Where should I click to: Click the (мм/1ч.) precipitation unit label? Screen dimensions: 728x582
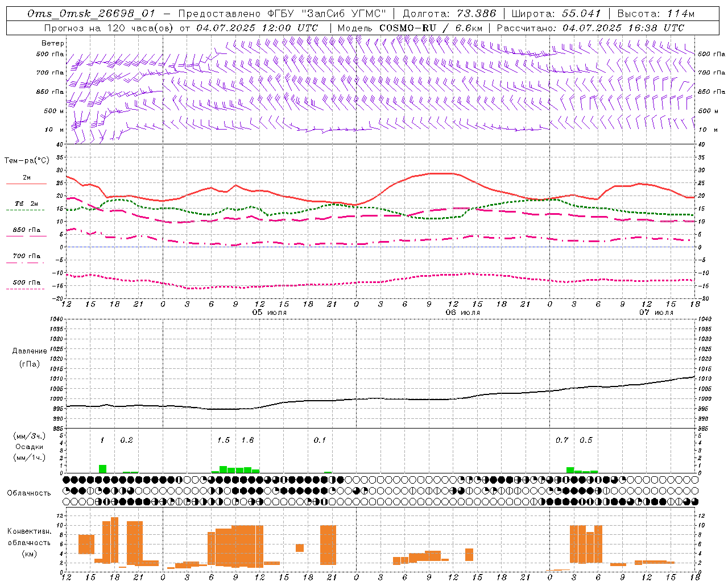pos(30,458)
